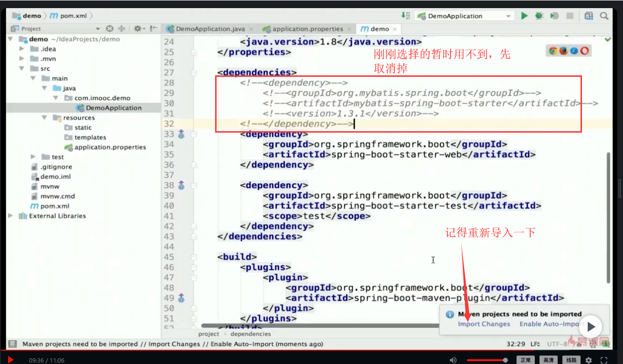Collapse the src folder
Viewport: 623px width, 364px height.
coord(22,69)
